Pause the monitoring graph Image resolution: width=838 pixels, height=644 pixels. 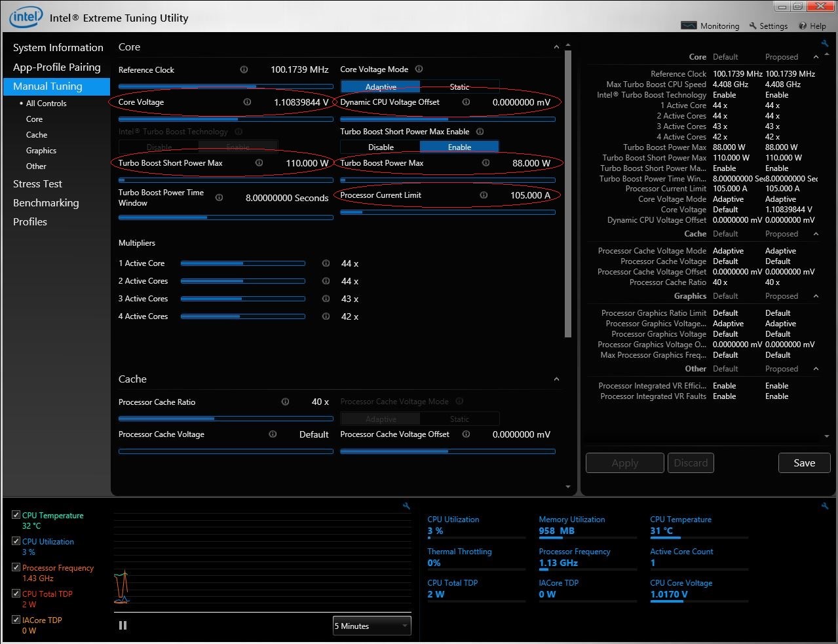(x=123, y=626)
